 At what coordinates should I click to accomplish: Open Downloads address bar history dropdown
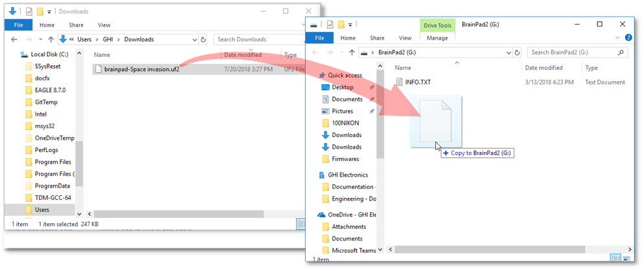click(x=195, y=39)
